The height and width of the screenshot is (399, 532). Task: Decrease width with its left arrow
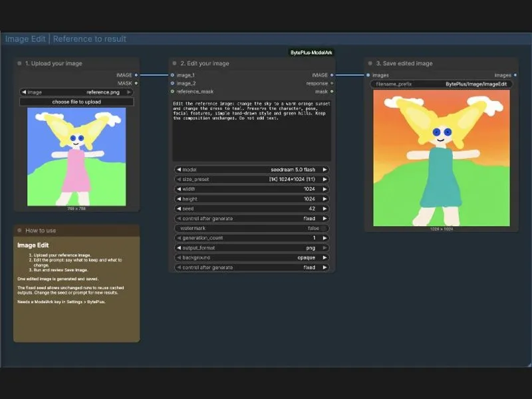[x=179, y=189]
